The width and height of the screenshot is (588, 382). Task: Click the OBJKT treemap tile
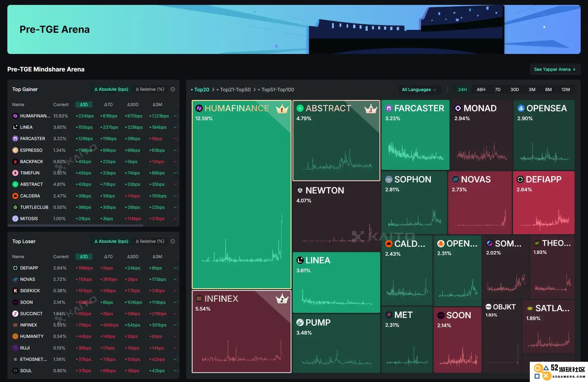(x=502, y=336)
